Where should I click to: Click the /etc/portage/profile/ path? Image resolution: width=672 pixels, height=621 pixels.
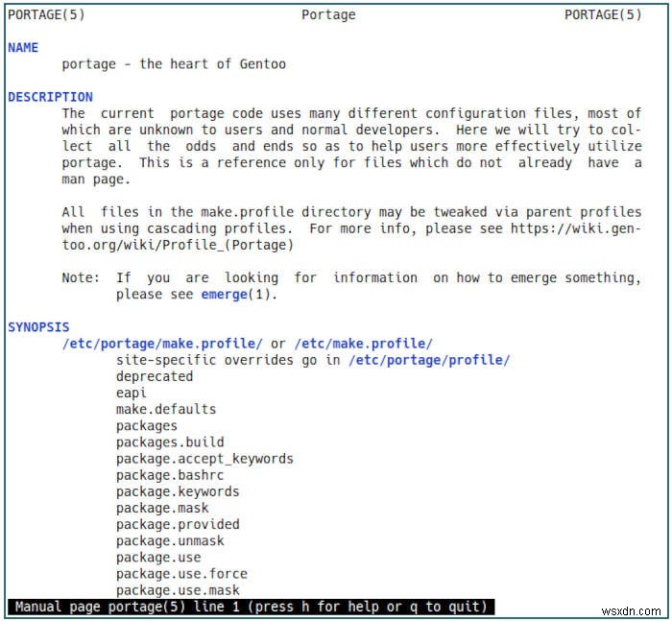429,360
